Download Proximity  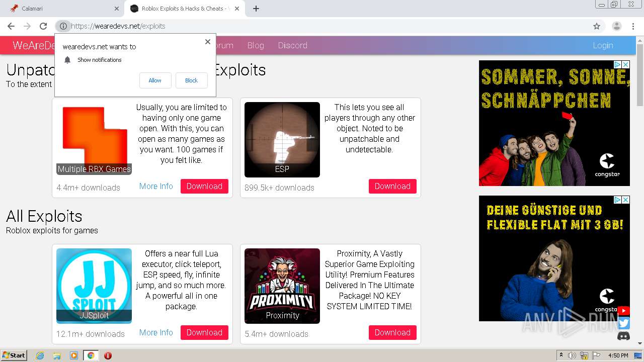pos(392,332)
